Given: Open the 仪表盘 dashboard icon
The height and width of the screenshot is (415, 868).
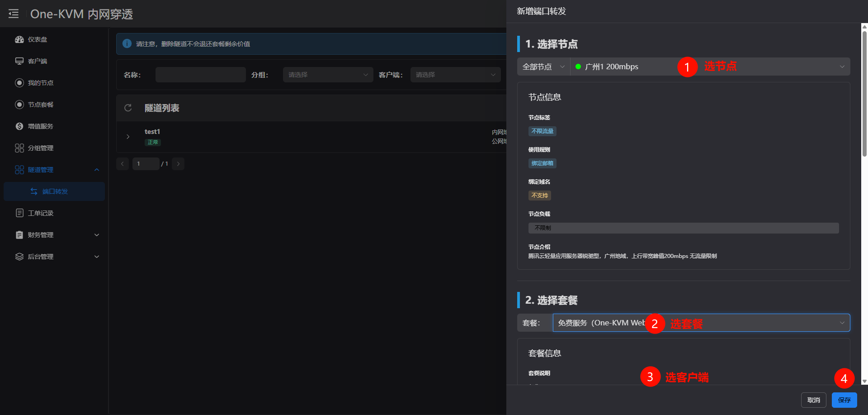Looking at the screenshot, I should [x=19, y=39].
